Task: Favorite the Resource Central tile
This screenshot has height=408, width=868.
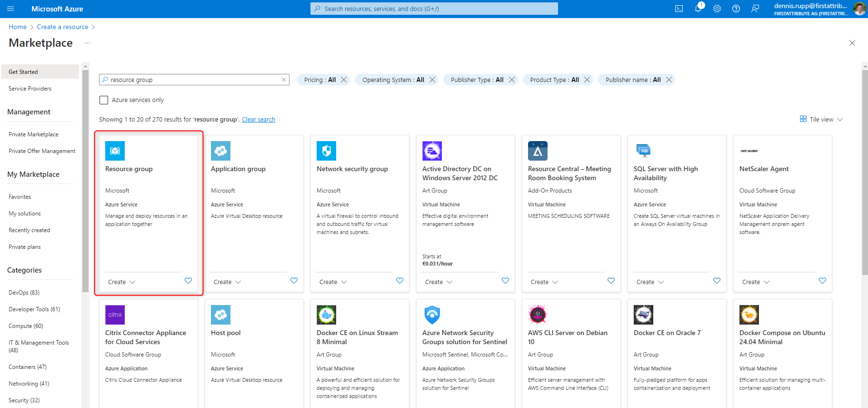Action: tap(611, 281)
